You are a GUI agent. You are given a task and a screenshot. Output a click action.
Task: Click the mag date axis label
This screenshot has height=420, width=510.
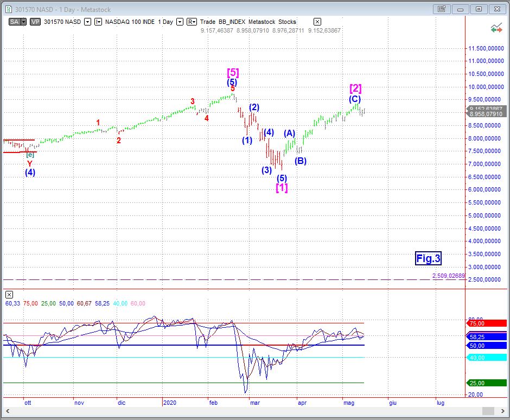click(349, 403)
